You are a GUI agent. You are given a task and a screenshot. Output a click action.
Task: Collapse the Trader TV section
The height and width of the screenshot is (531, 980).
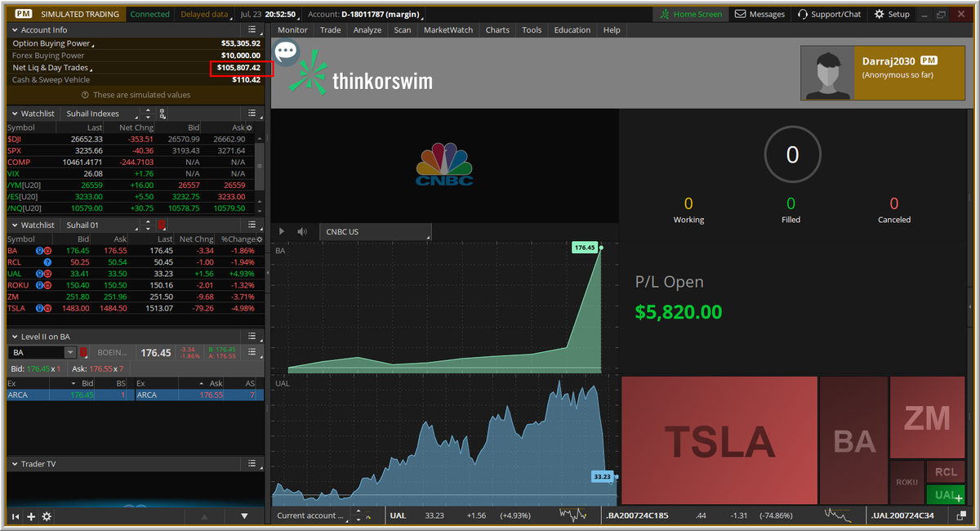tap(15, 463)
